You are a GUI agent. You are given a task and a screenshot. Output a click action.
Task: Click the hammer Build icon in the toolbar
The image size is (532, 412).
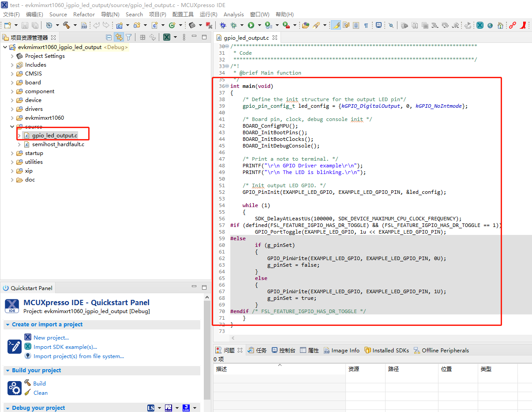[x=67, y=26]
